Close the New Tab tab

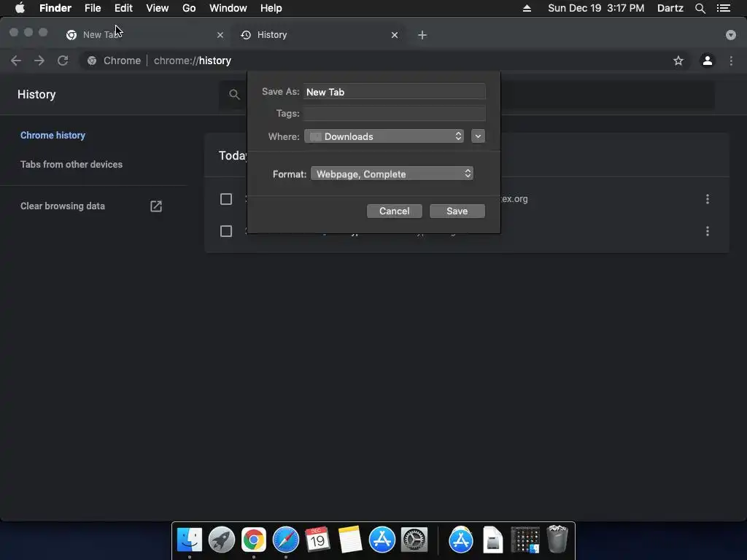(220, 35)
